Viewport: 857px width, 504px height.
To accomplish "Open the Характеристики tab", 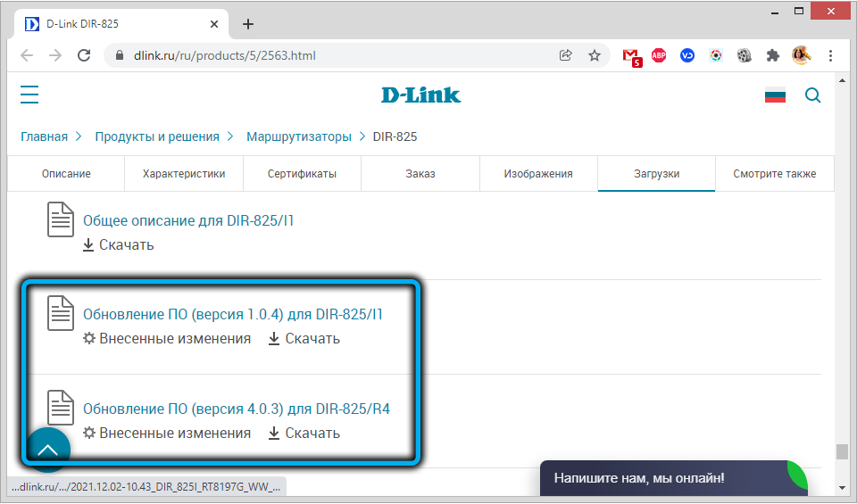I will tap(184, 174).
